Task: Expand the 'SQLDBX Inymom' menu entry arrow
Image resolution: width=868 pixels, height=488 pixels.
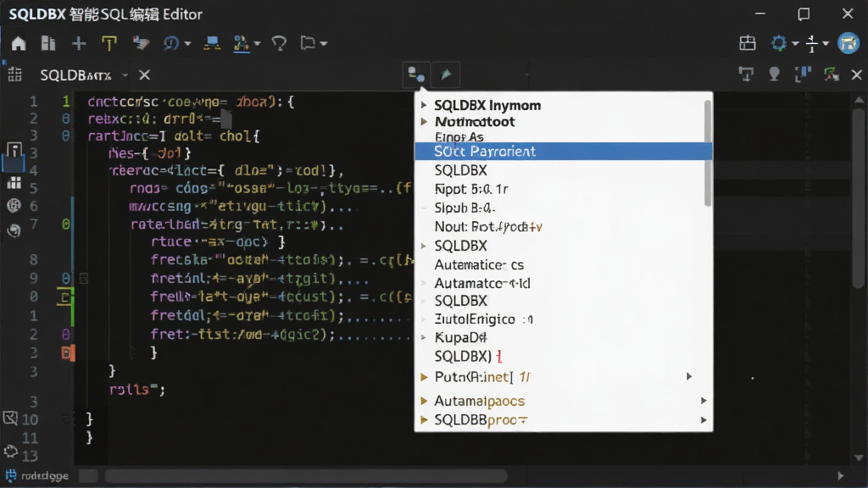Action: click(424, 105)
